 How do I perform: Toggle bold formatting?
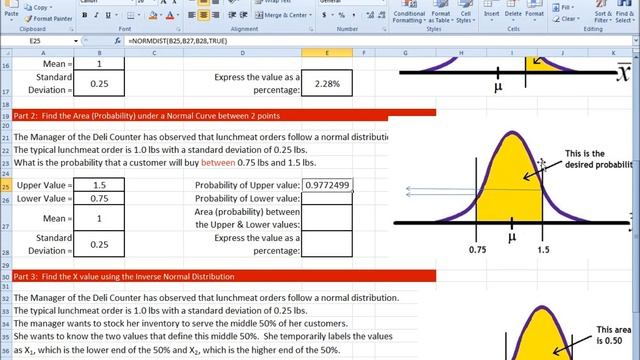84,15
